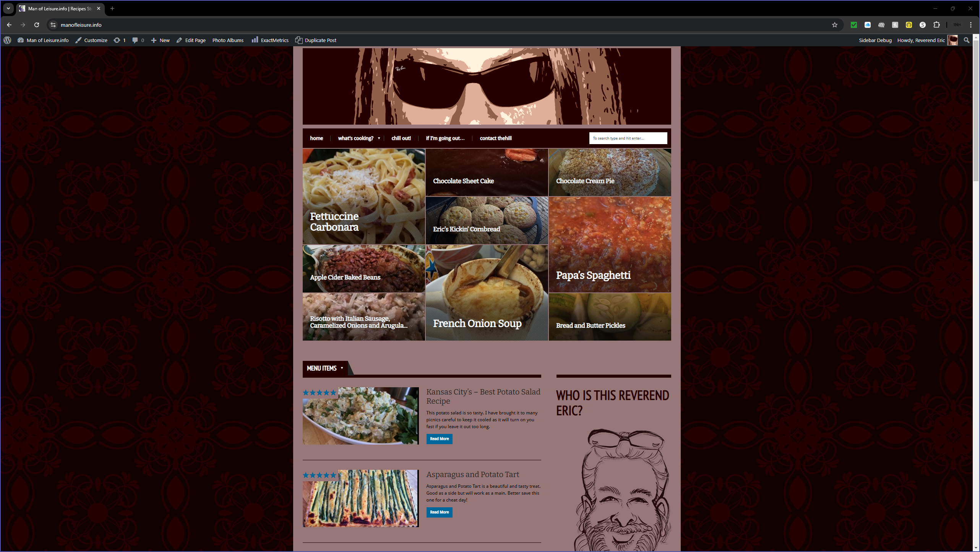This screenshot has width=980, height=552.
Task: Open the browser Extensions puzzle icon
Action: click(936, 25)
